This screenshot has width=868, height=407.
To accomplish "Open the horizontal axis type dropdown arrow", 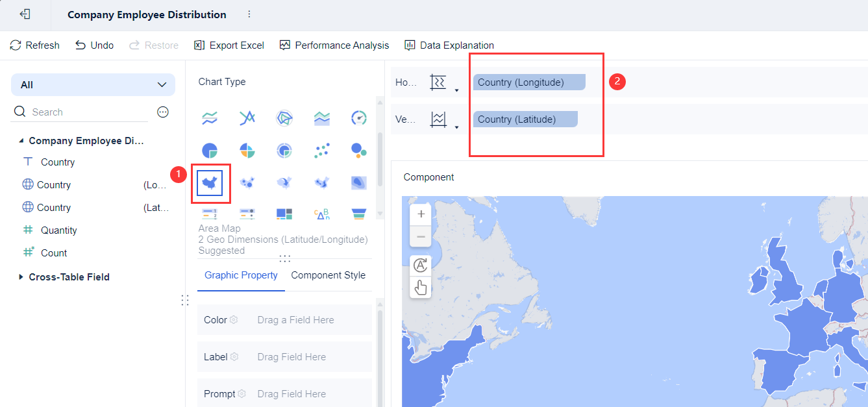I will 456,90.
